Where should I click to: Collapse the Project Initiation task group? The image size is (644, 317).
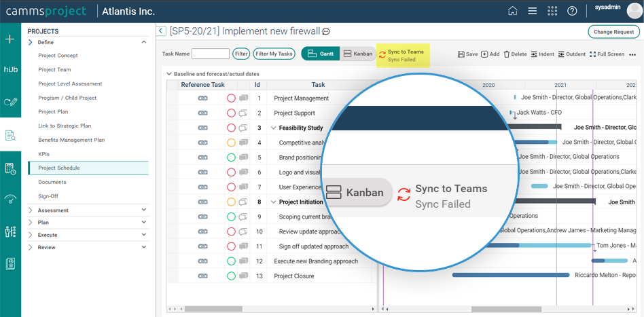click(x=274, y=202)
